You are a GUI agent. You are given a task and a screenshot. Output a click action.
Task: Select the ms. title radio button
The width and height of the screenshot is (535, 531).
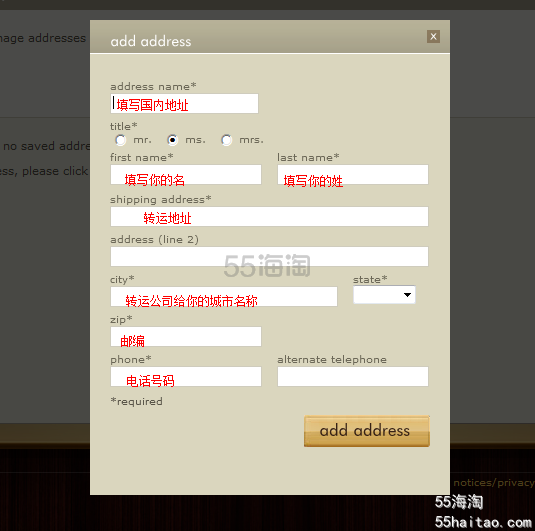[172, 140]
